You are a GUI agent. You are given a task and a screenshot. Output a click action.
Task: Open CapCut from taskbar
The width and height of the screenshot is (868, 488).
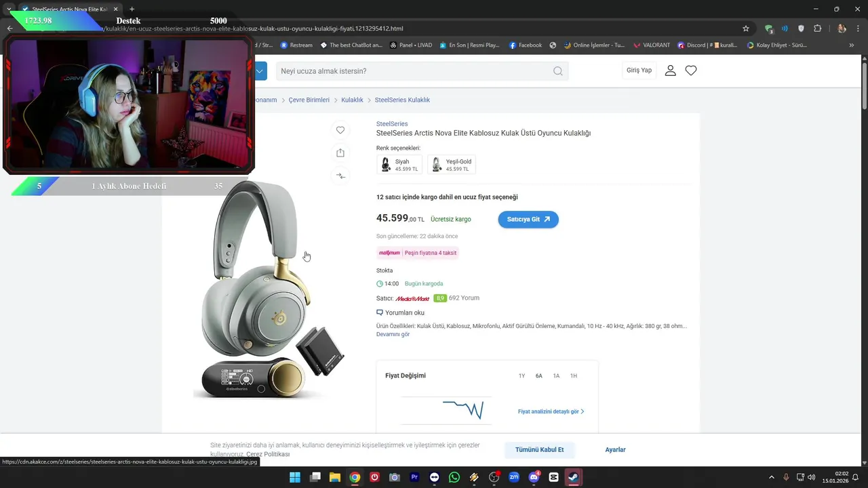[x=553, y=477]
